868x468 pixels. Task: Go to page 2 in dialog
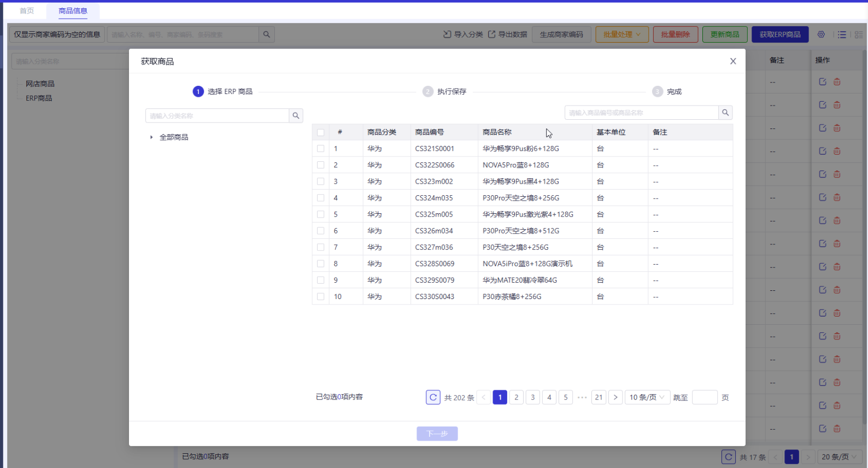coord(516,397)
